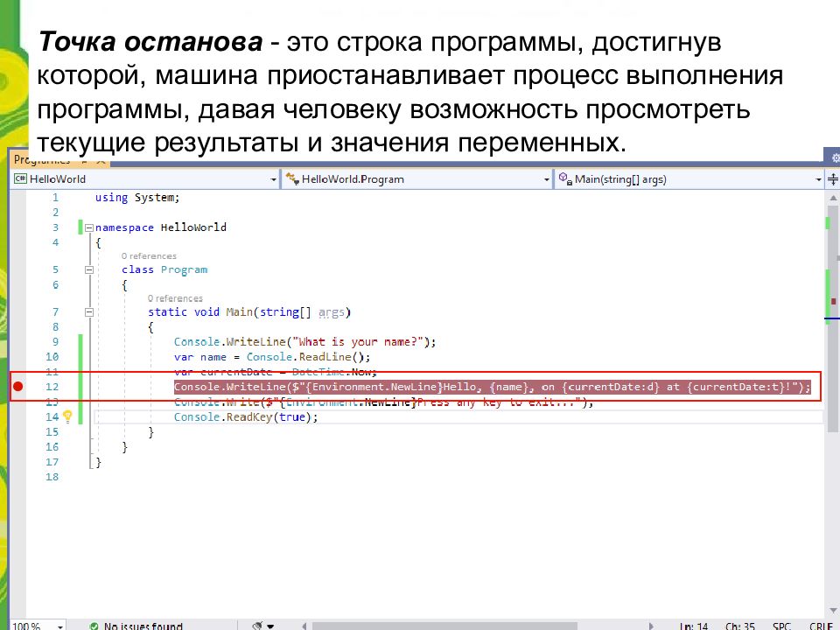Open the HelloWorld.Program type dropdown
Screen dimensions: 840x630
tap(544, 179)
